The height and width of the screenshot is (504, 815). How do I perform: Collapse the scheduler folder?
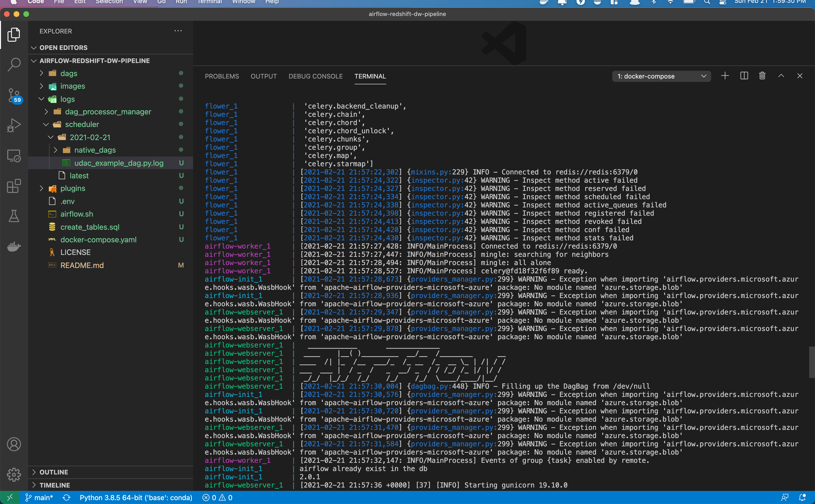(82, 124)
